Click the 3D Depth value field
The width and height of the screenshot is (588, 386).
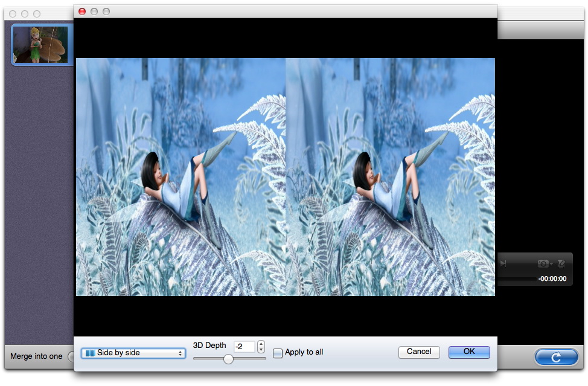click(x=244, y=347)
